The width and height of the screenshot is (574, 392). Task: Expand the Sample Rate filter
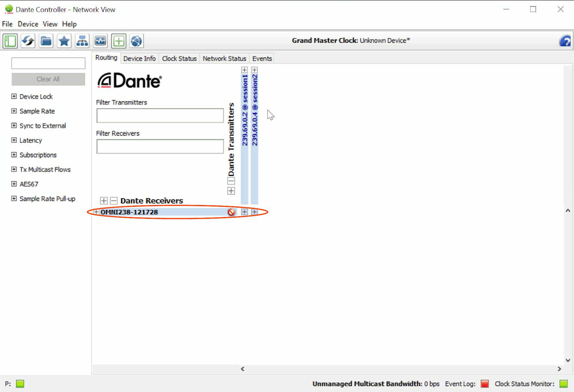14,111
